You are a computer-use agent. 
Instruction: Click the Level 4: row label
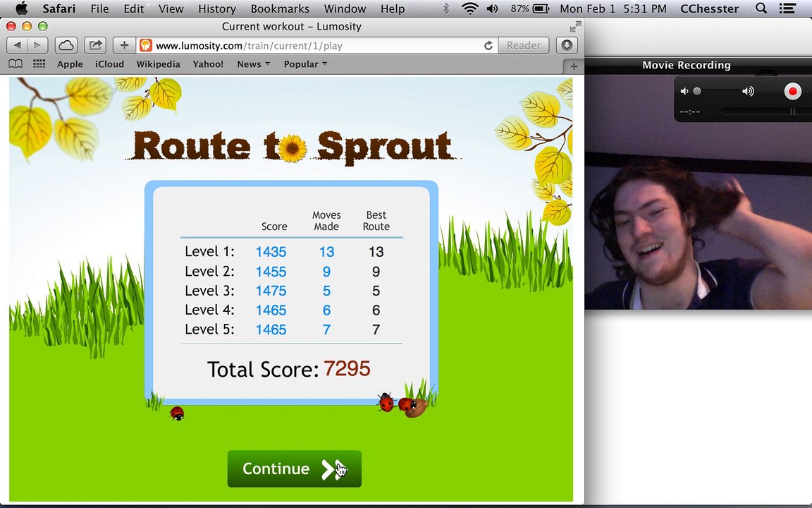pyautogui.click(x=209, y=310)
